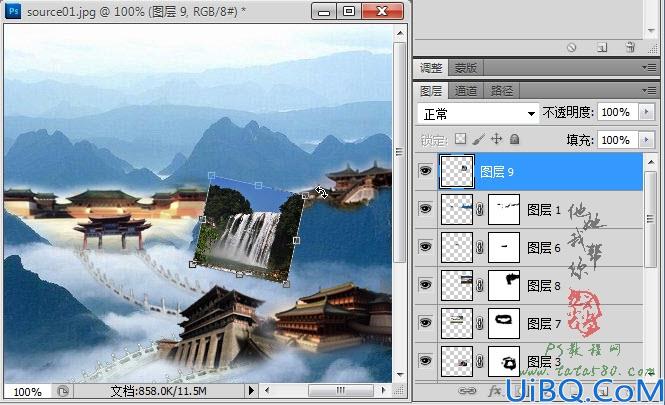Open the 不透明度 slider arrow
Image resolution: width=665 pixels, height=405 pixels.
[646, 112]
